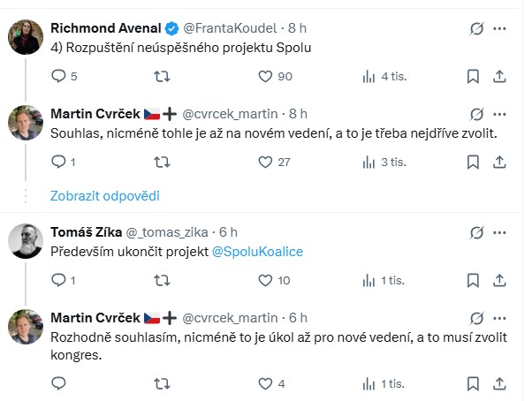This screenshot has height=401, width=532.
Task: Like Martin Cvrček's tweet with 27 likes
Action: 266,162
